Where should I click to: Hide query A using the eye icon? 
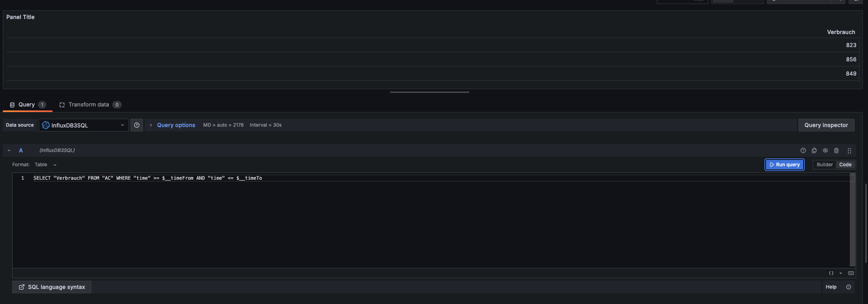point(825,150)
